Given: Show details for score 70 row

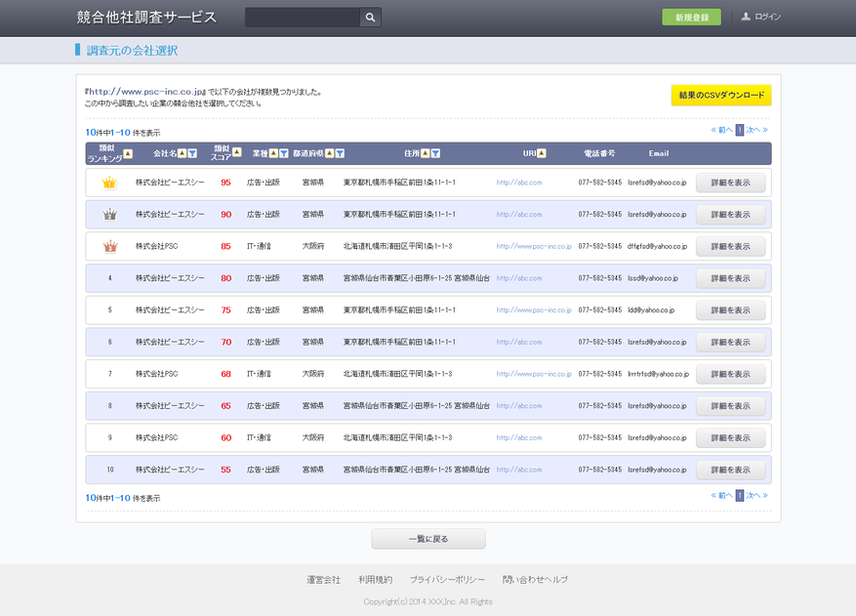Looking at the screenshot, I should point(730,343).
